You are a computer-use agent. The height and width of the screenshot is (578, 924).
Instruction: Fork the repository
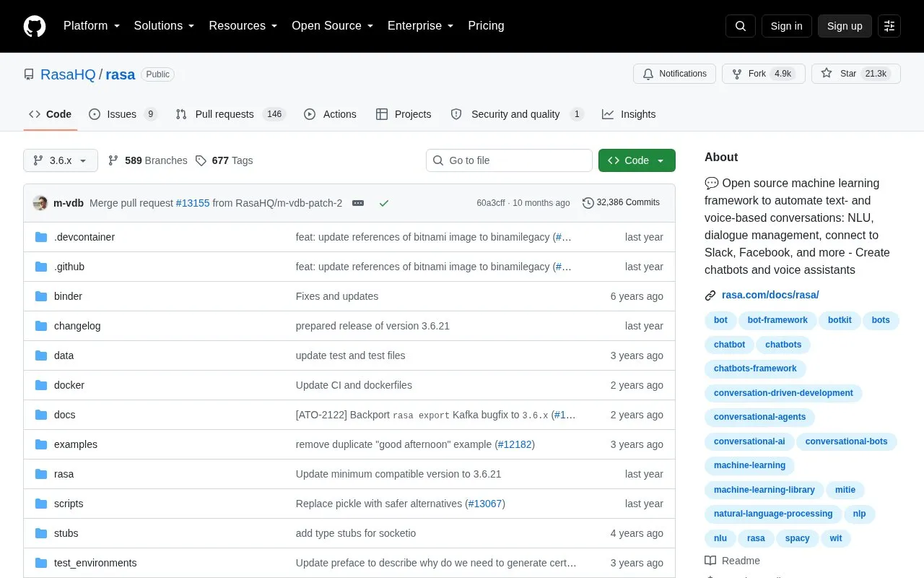coord(763,74)
